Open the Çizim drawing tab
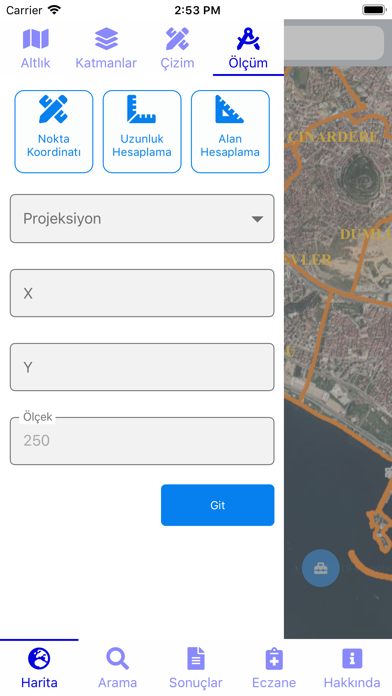Viewport: 392px width, 696px height. pos(177,48)
